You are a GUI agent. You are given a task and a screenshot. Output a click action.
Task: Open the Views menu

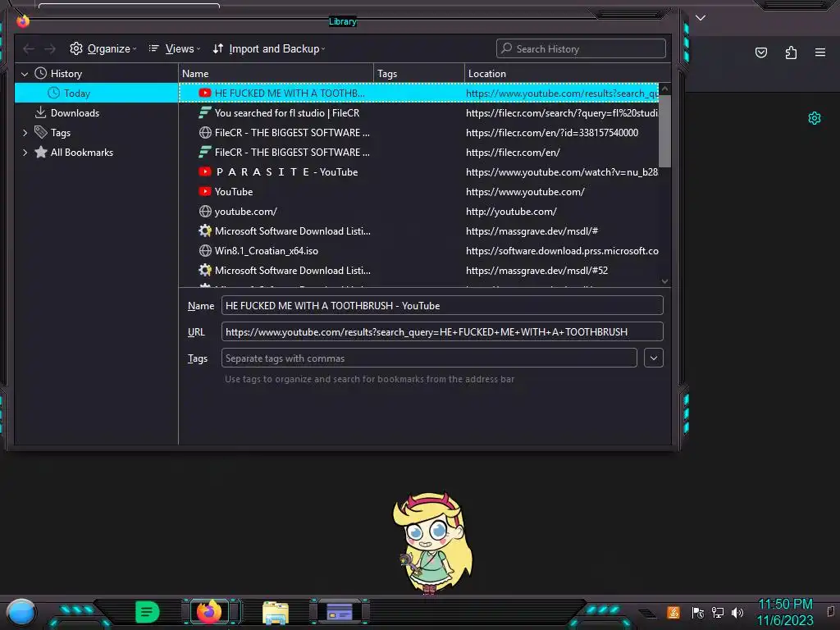175,48
